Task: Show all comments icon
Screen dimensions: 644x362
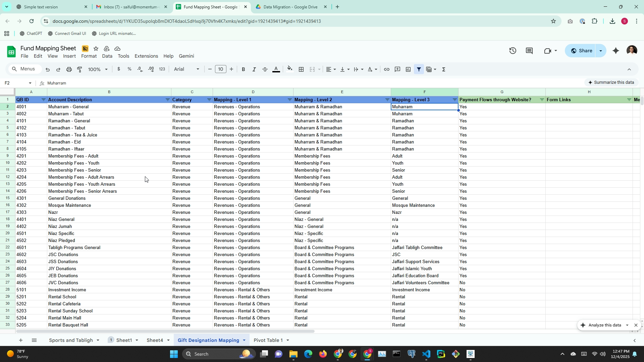Action: [529, 51]
